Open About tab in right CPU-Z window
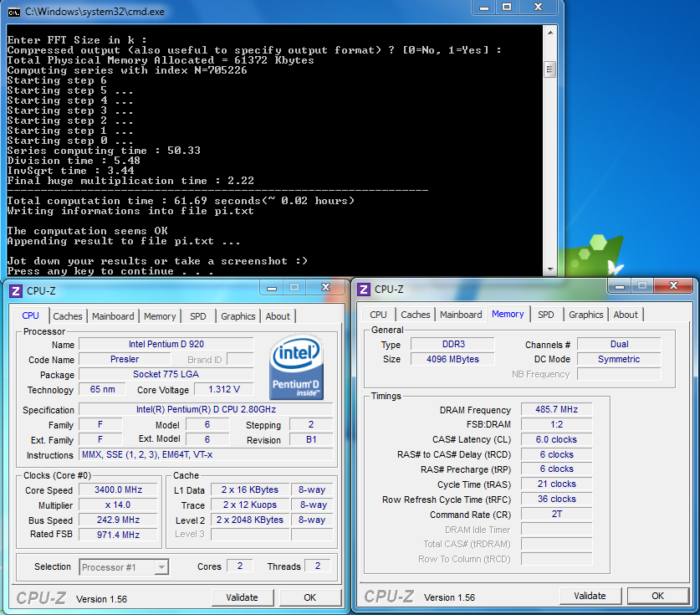This screenshot has height=615, width=700. (626, 315)
